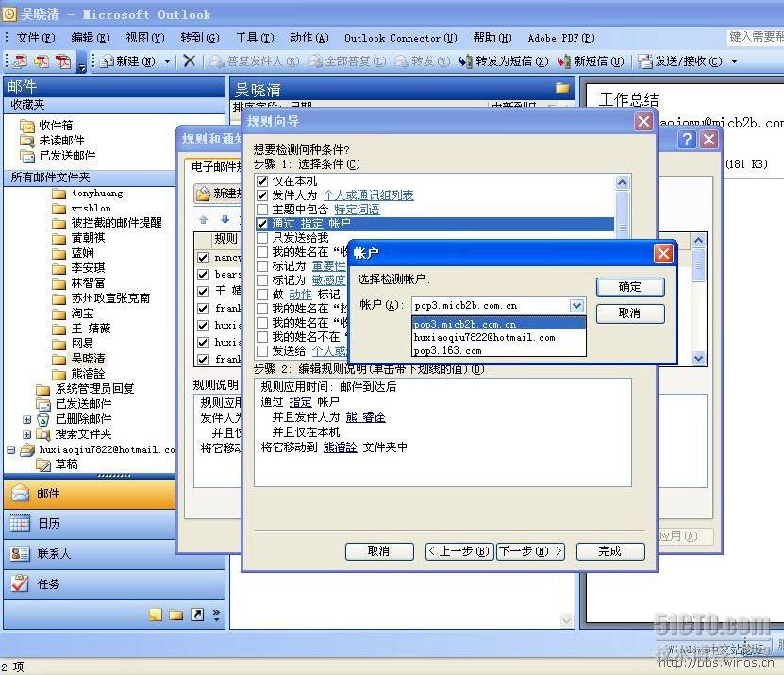The image size is (784, 675).
Task: Click 下一步 in rules wizard
Action: 530,551
